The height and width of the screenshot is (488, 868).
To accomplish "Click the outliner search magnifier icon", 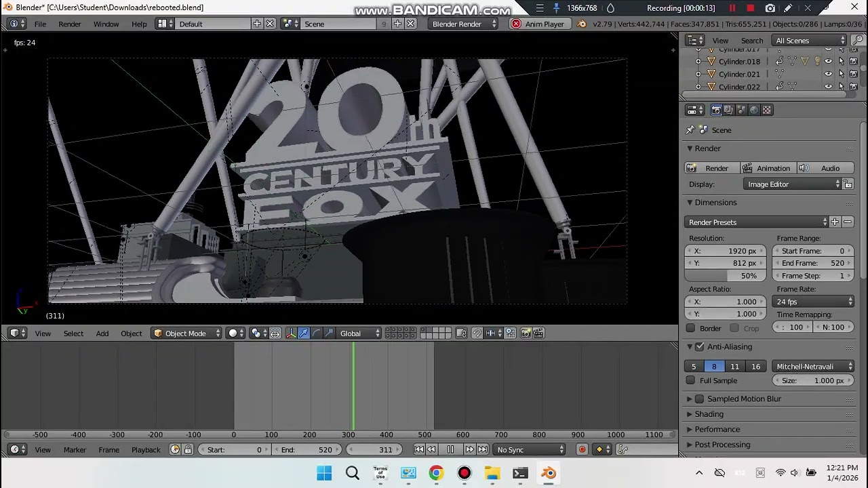I will click(858, 41).
